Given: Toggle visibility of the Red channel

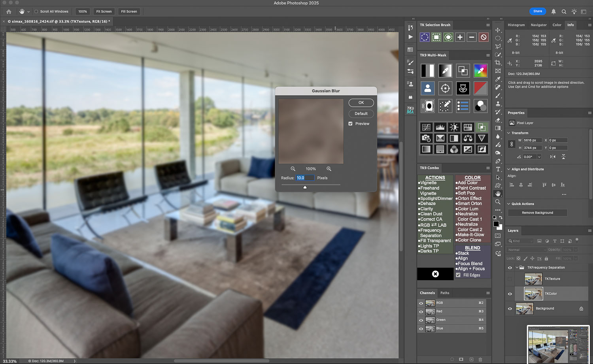Looking at the screenshot, I should coord(421,311).
